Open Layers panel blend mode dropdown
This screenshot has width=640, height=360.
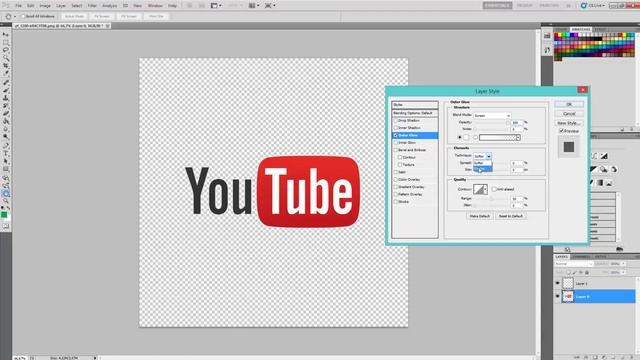pos(573,264)
